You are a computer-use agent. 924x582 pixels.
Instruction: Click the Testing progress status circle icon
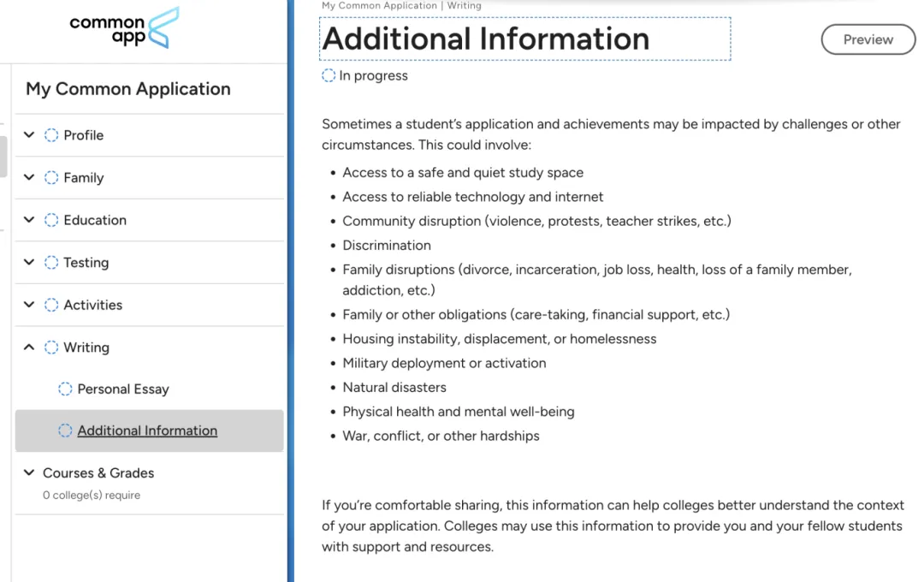click(x=51, y=263)
